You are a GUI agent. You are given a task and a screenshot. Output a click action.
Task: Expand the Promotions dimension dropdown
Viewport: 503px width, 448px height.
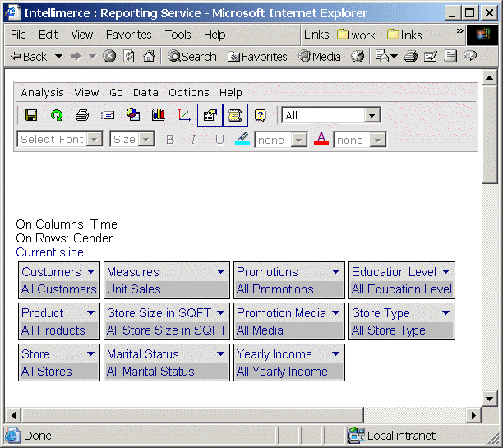point(335,272)
